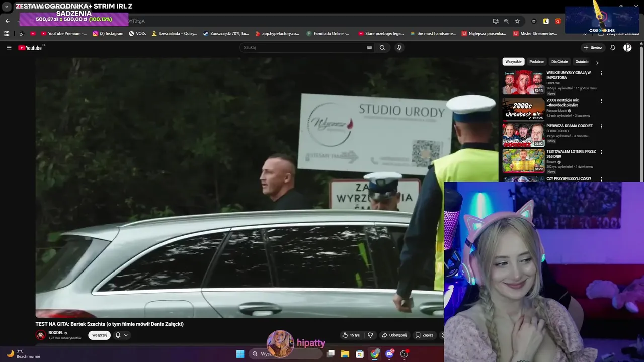644x362 pixels.
Task: Play TESTOWAŁEM LOTERIE thumbnail
Action: (x=523, y=160)
